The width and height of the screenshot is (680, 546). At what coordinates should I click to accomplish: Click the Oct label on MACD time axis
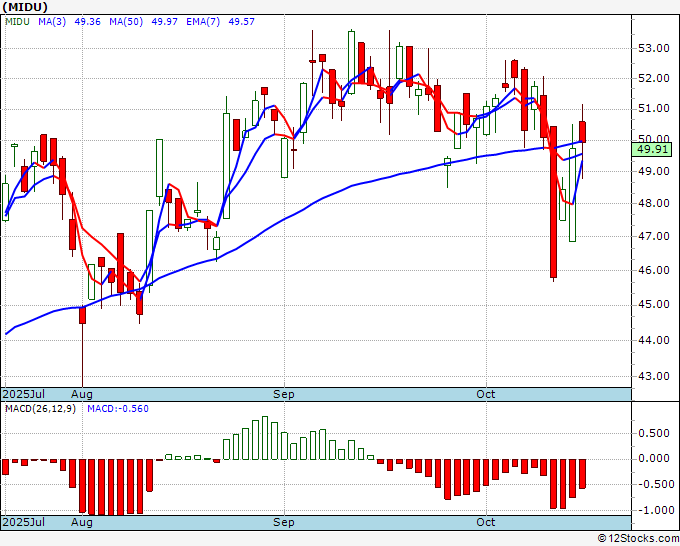pos(486,522)
